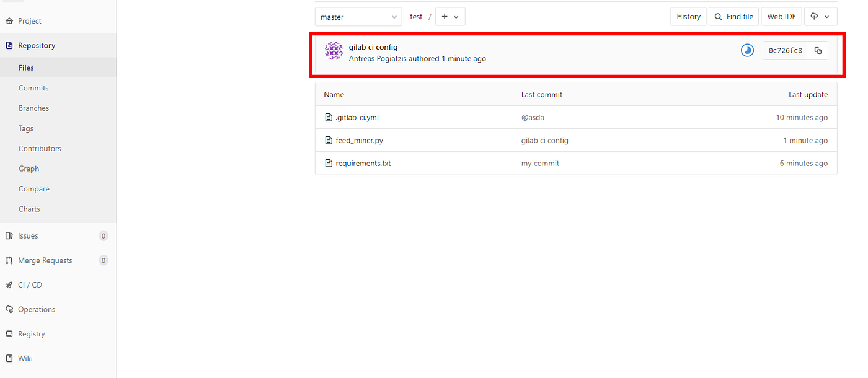Screen dimensions: 868x378
Task: Open the requirements.txt file
Action: (x=363, y=164)
